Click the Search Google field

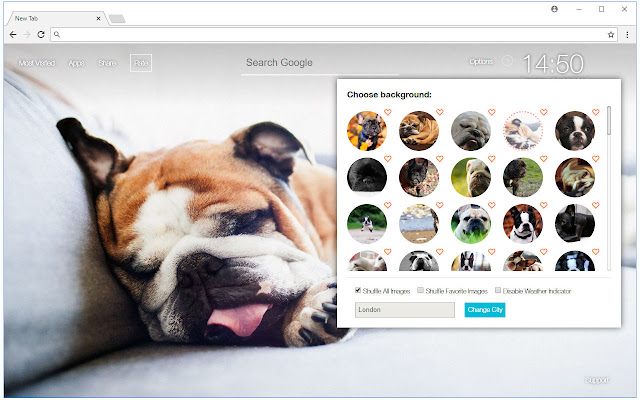(x=320, y=63)
